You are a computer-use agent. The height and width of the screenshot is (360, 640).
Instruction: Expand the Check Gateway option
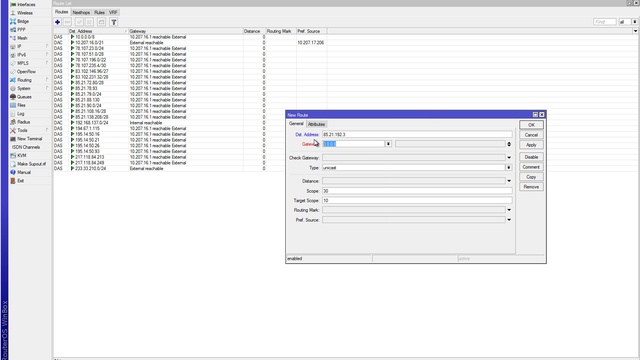pos(509,158)
